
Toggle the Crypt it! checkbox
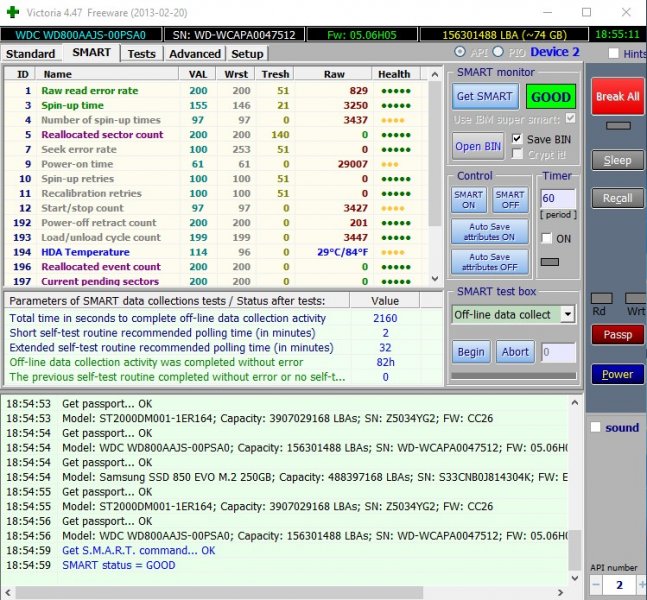pos(517,154)
